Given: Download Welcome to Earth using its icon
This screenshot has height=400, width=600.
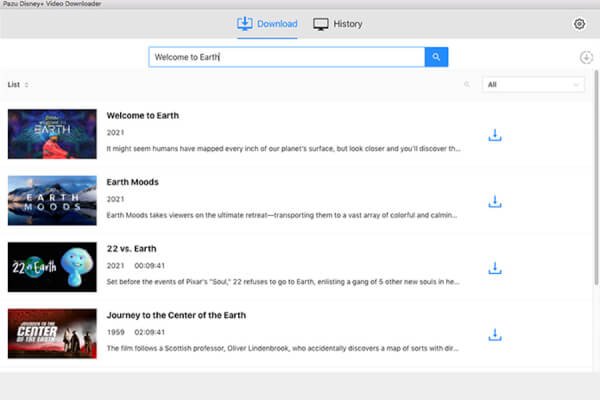Looking at the screenshot, I should click(x=495, y=135).
